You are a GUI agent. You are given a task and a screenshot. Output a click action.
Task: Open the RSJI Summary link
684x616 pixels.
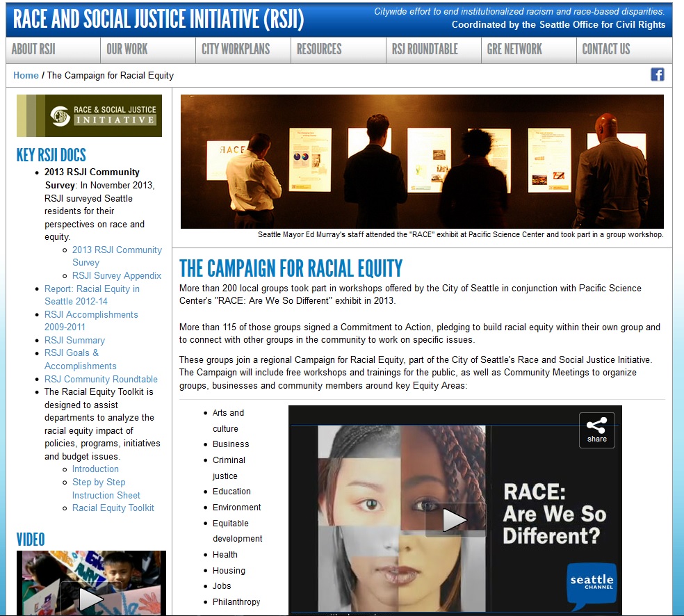coord(74,340)
